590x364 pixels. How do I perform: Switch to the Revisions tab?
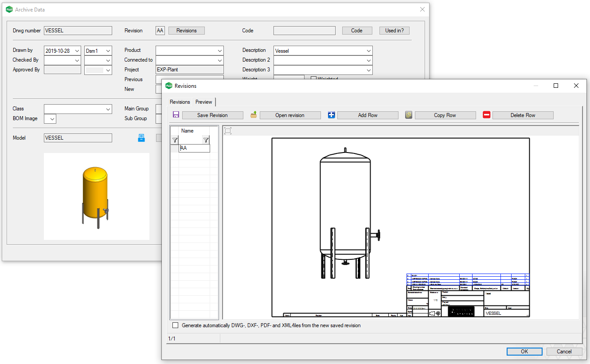tap(180, 102)
